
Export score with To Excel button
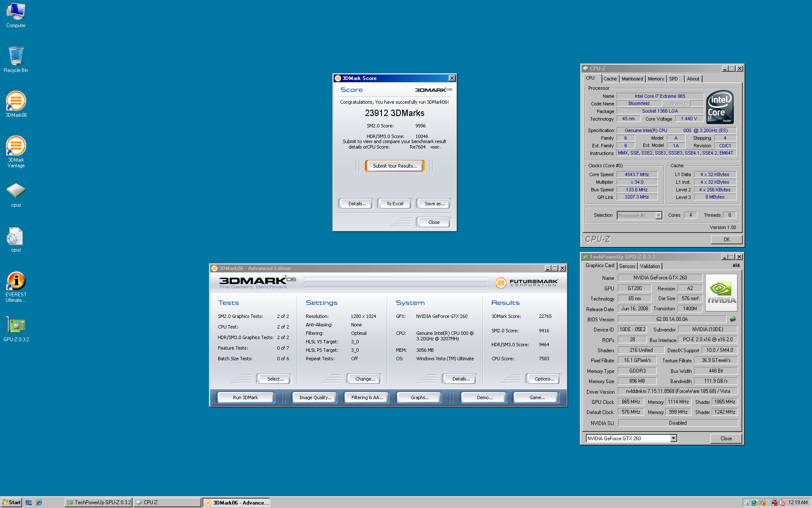click(395, 204)
